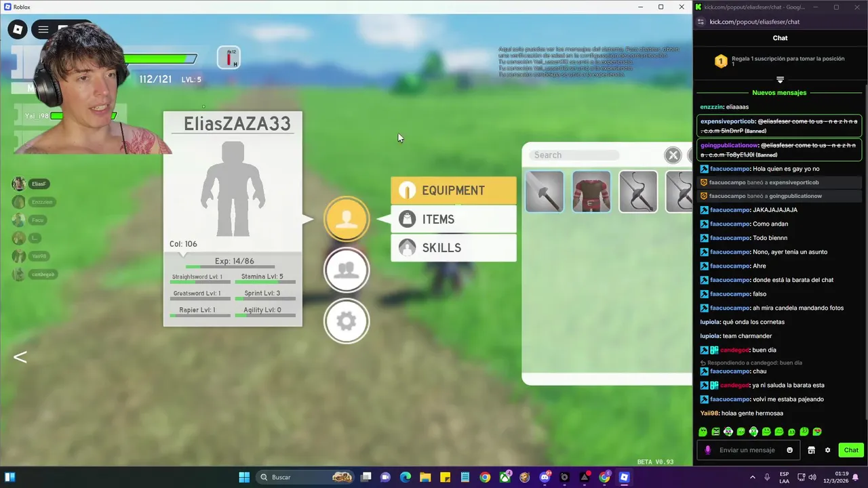Screen dimensions: 868x488
Task: Click the taskbar Buscar search box
Action: click(307, 477)
